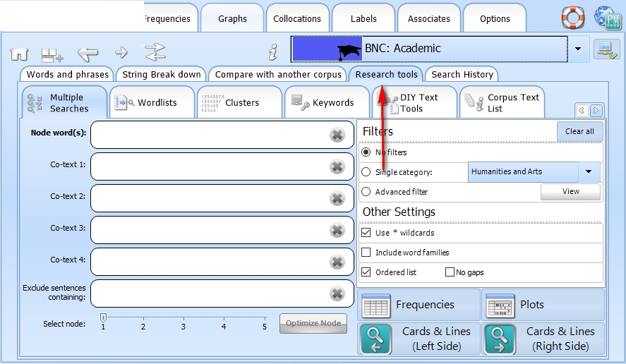Set Select node slider to 5
Screen dimensions: 626x364
point(264,318)
